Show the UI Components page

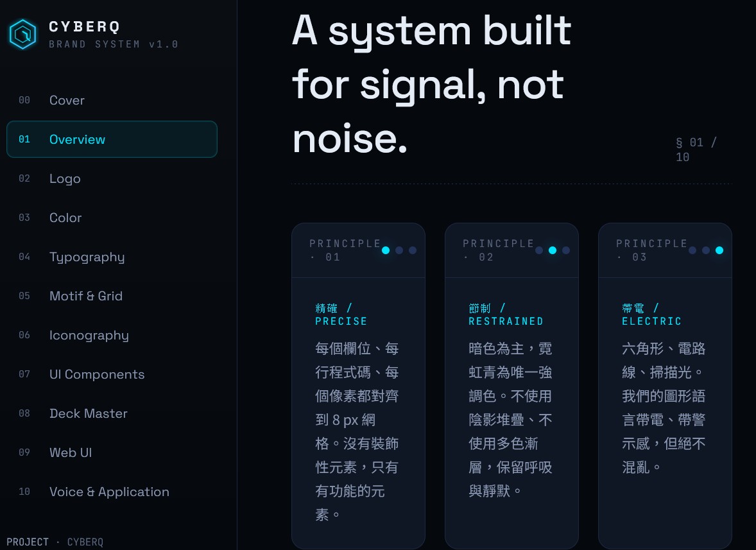click(97, 374)
